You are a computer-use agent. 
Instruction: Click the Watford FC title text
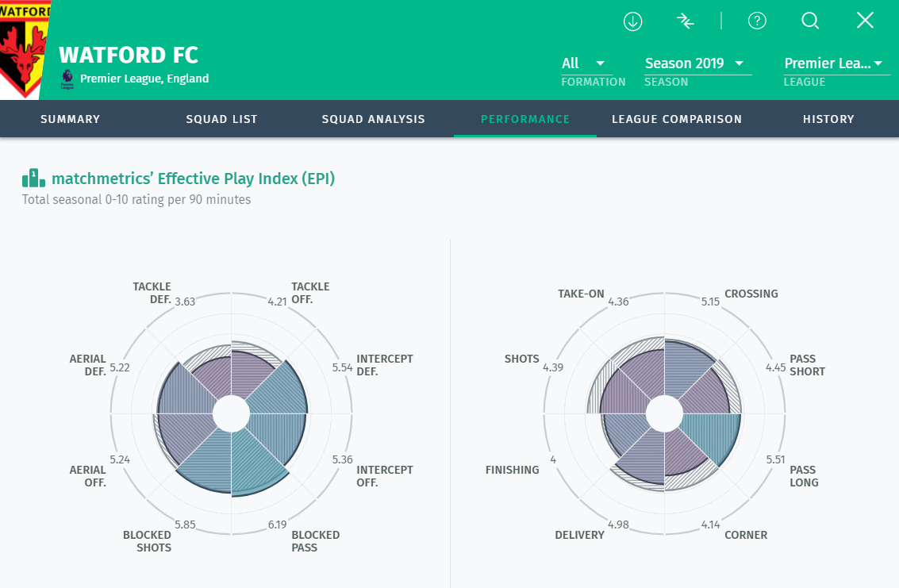[x=129, y=55]
